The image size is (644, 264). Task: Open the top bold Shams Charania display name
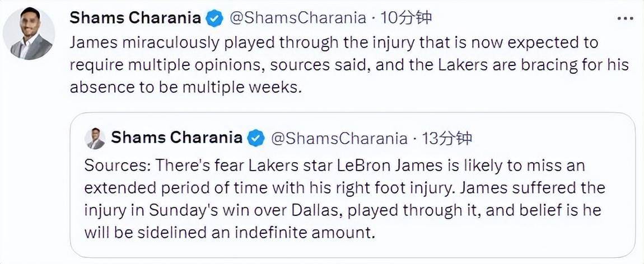click(135, 18)
